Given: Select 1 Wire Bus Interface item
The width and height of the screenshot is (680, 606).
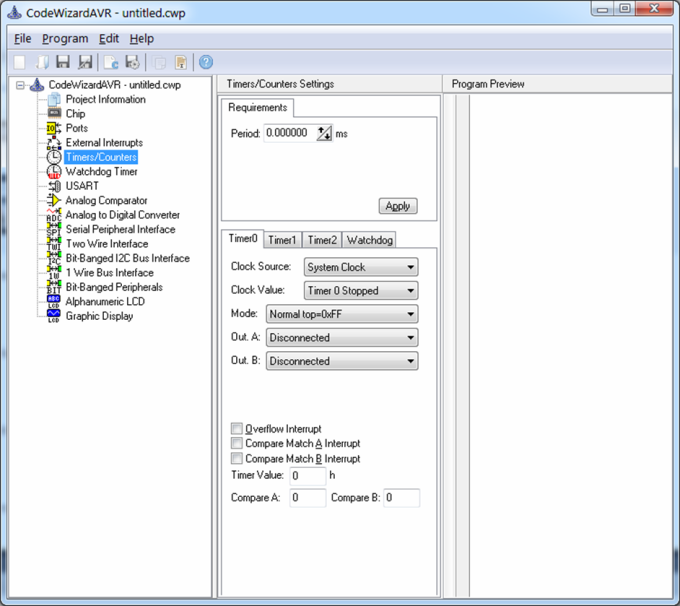Looking at the screenshot, I should point(110,273).
